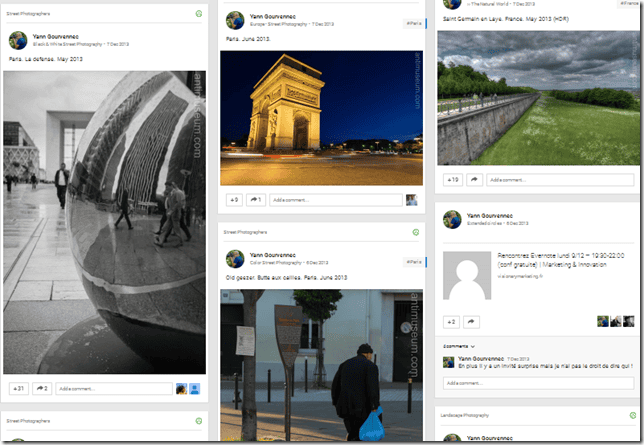Screen dimensions: 644x445
Task: Click green community icon beside Landscape Photography
Action: [633, 415]
